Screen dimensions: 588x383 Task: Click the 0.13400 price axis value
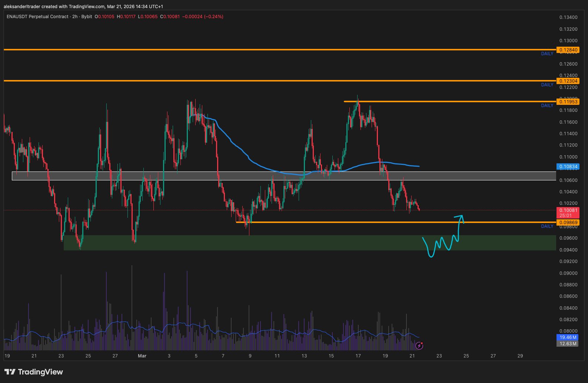(568, 17)
